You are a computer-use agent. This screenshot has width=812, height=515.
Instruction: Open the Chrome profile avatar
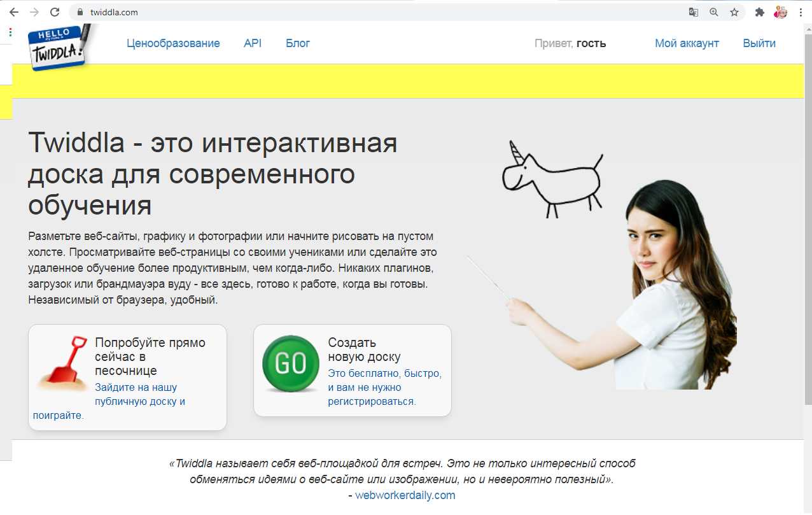pyautogui.click(x=781, y=12)
